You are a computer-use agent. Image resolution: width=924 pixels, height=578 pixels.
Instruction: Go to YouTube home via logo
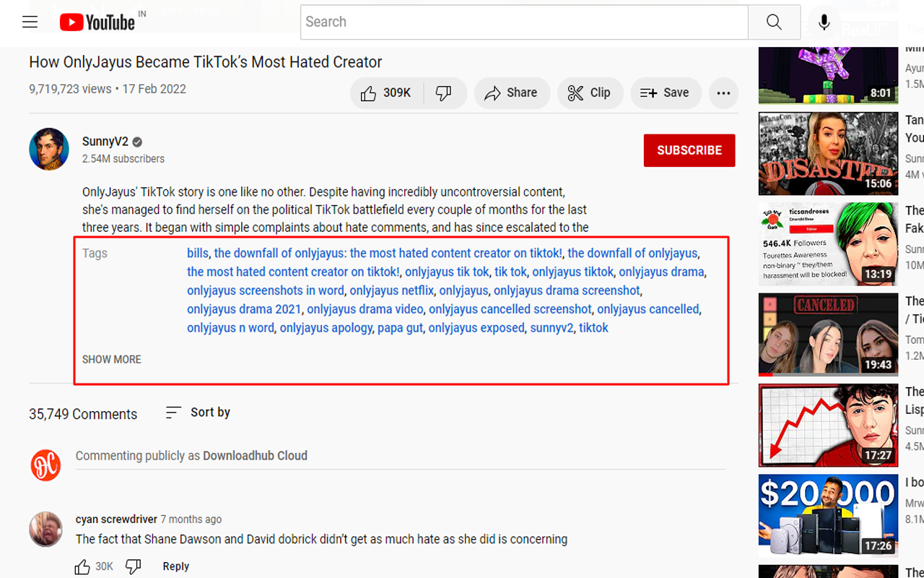pyautogui.click(x=97, y=22)
